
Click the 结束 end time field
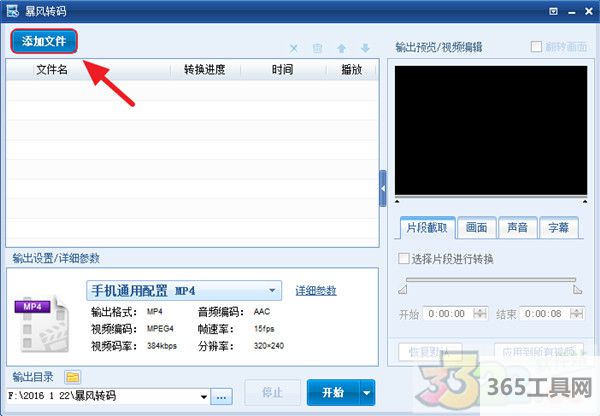[x=541, y=314]
